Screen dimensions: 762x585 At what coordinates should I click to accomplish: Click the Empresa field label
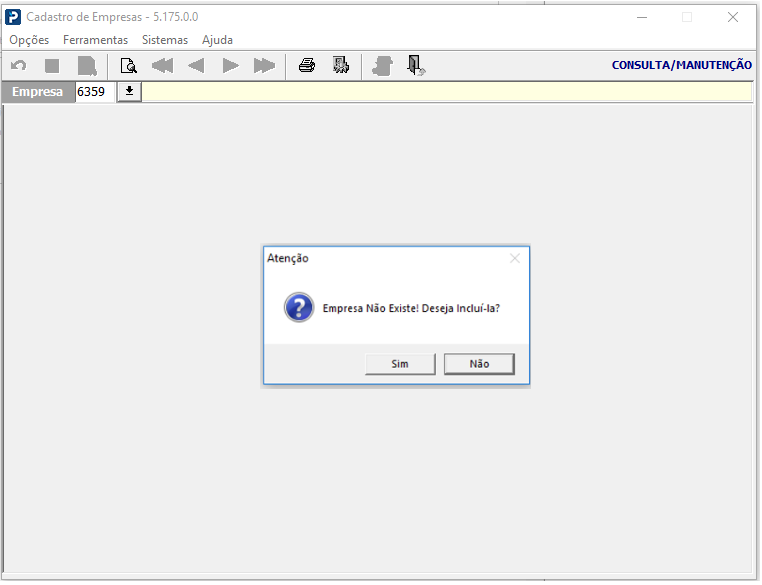click(x=38, y=92)
